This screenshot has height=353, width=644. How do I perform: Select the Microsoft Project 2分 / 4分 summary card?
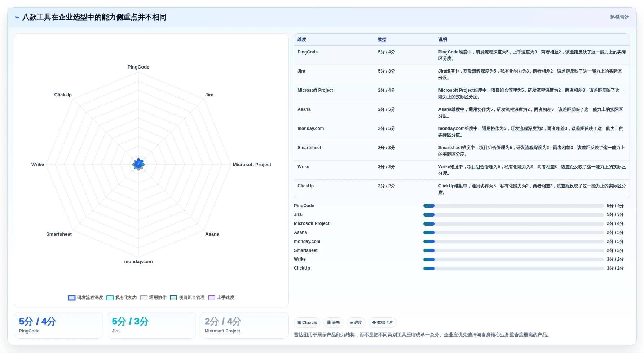point(244,325)
